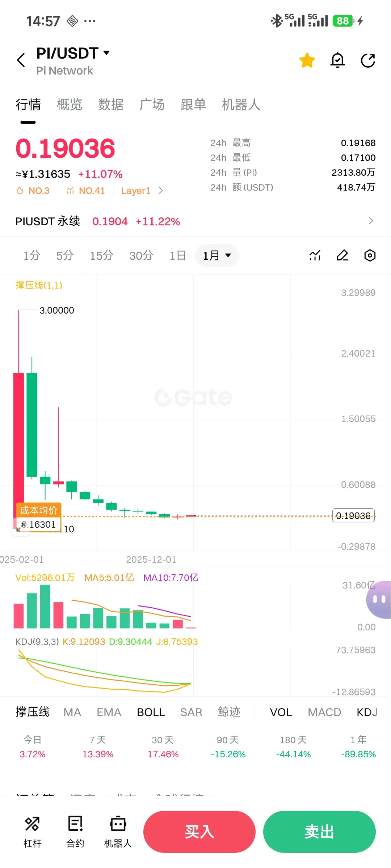Select the 5分 timeframe
Screen dimensions: 391x868
[x=65, y=256]
